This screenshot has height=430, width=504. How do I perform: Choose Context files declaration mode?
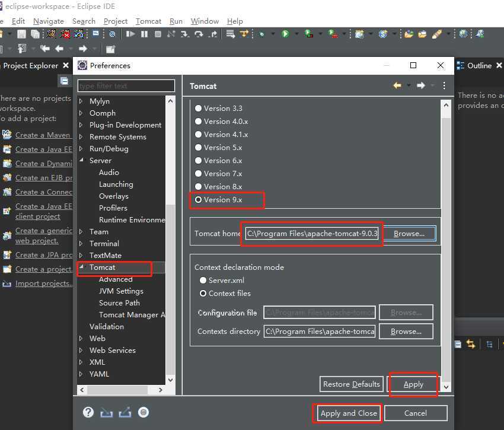click(x=203, y=294)
